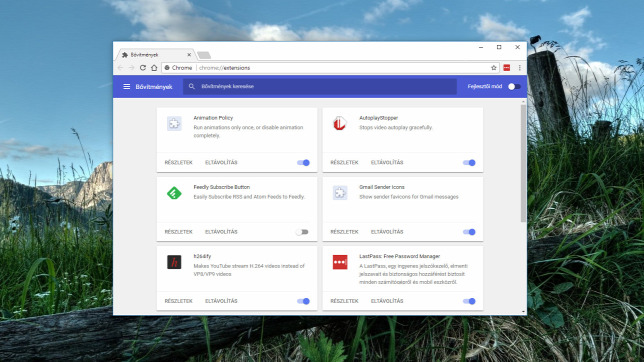
Task: Click the scrollbar down arrow
Action: (523, 312)
